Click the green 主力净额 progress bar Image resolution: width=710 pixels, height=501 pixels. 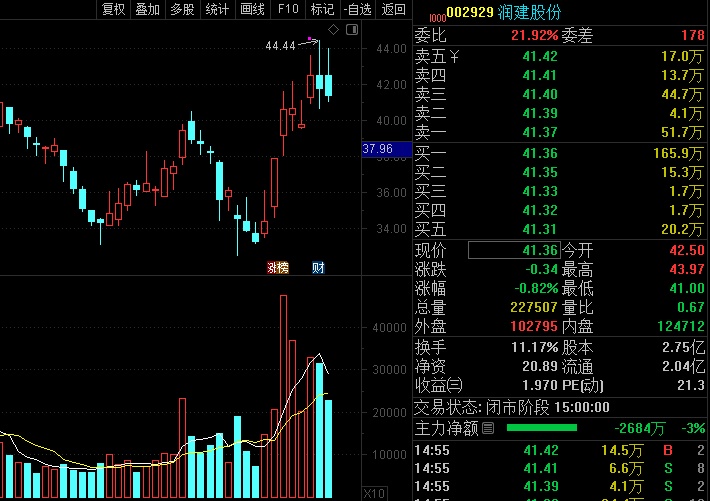(542, 428)
